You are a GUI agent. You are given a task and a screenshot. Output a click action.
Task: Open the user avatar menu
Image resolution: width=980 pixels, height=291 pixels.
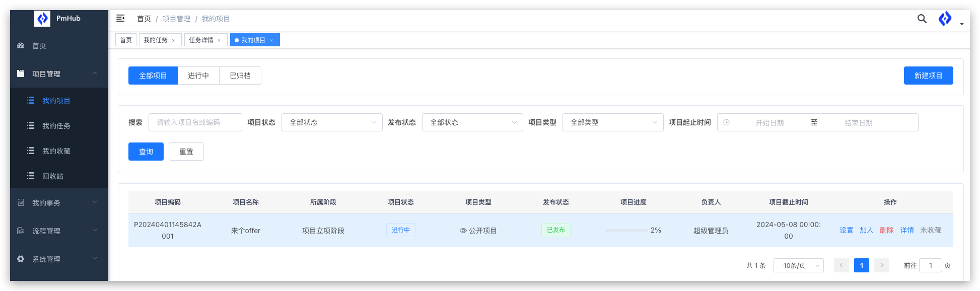pyautogui.click(x=945, y=19)
